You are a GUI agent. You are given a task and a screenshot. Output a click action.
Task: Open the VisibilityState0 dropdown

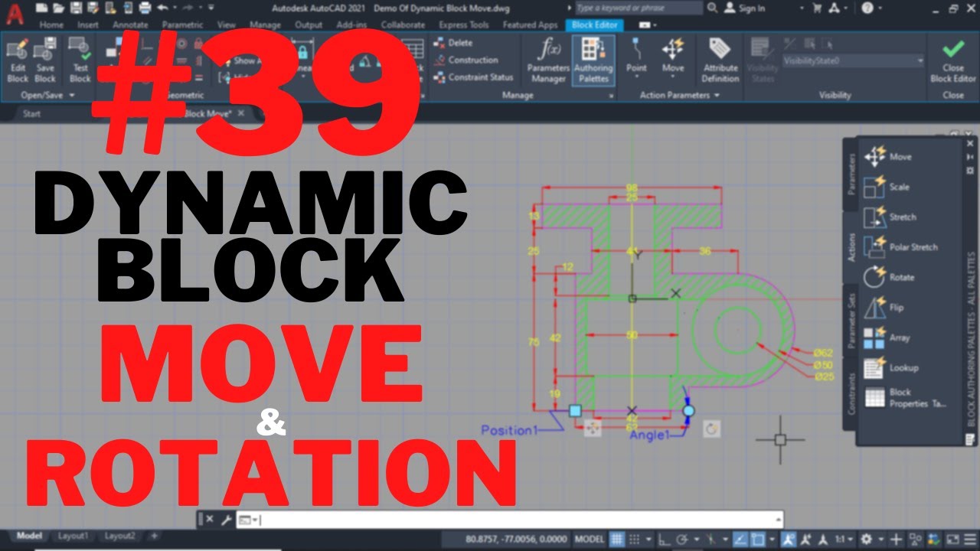[853, 60]
